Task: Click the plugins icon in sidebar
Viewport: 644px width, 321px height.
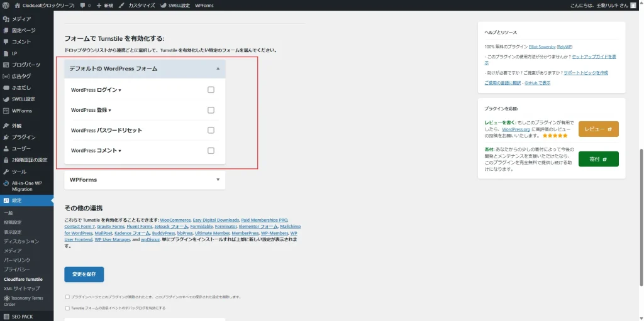Action: pos(6,137)
